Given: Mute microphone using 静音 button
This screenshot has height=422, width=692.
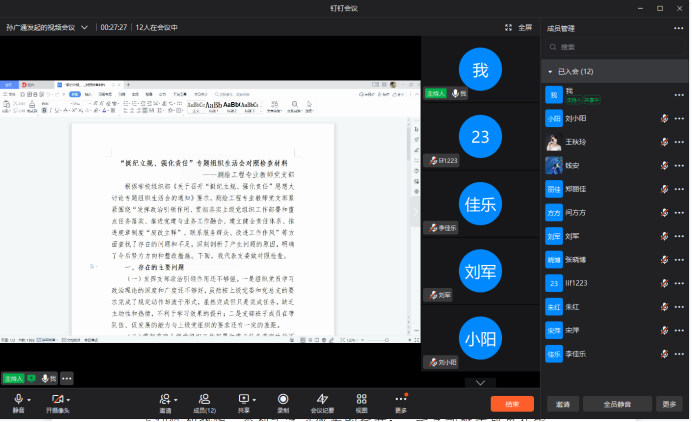Looking at the screenshot, I should pyautogui.click(x=19, y=402).
